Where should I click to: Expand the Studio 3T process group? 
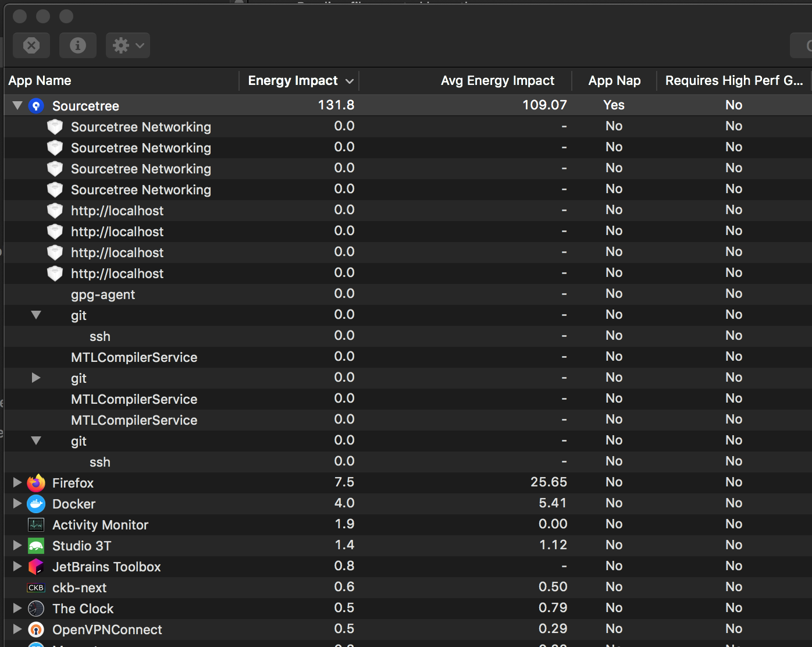coord(17,545)
